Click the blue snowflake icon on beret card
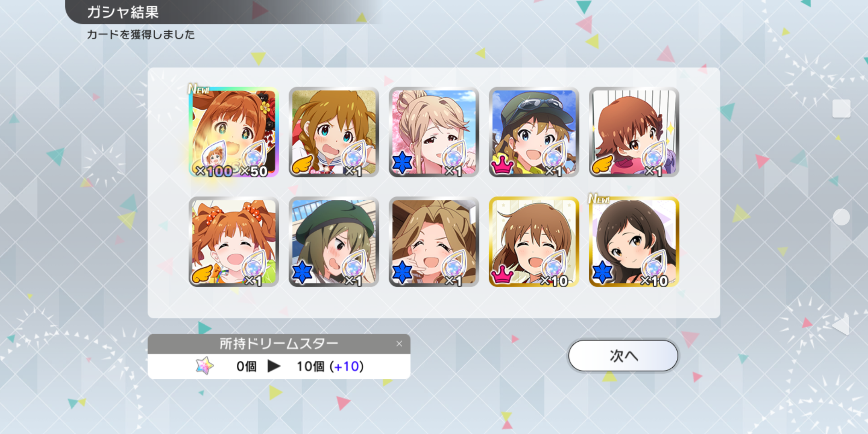Image resolution: width=868 pixels, height=434 pixels. [x=302, y=272]
